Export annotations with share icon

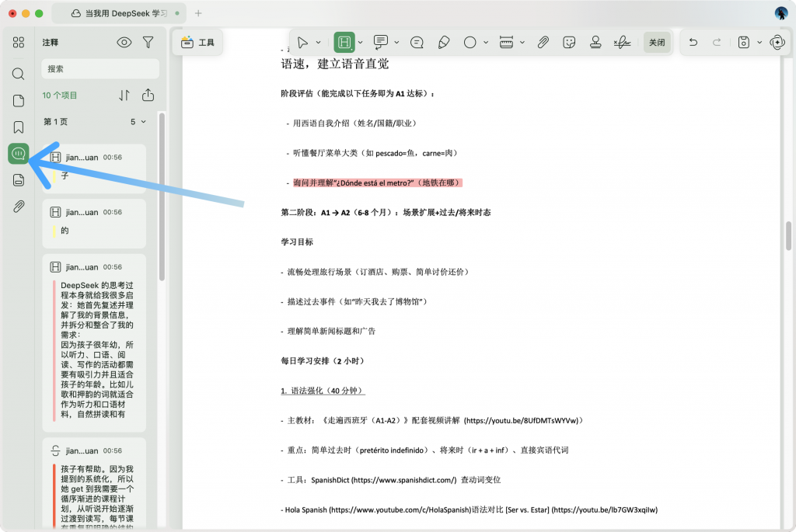[x=148, y=95]
